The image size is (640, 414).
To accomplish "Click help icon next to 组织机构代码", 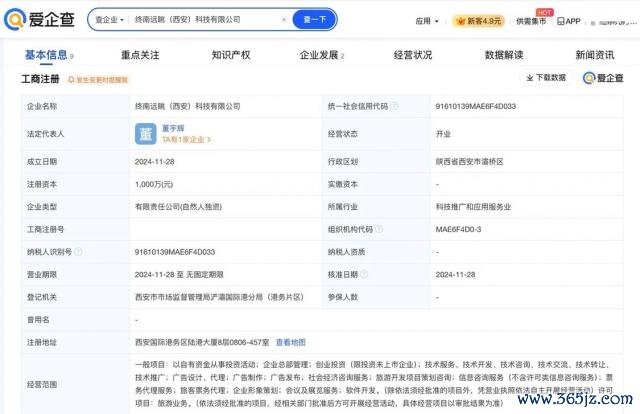I will click(x=379, y=229).
